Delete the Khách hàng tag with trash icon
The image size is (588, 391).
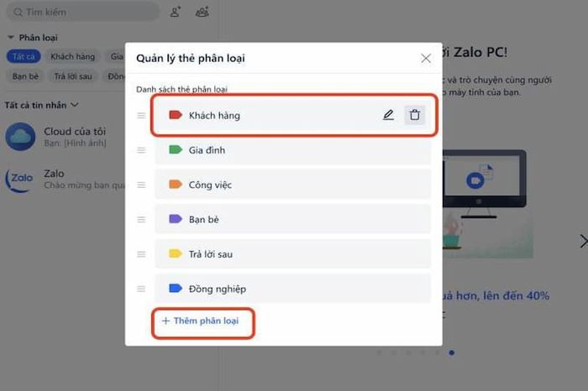tap(414, 115)
